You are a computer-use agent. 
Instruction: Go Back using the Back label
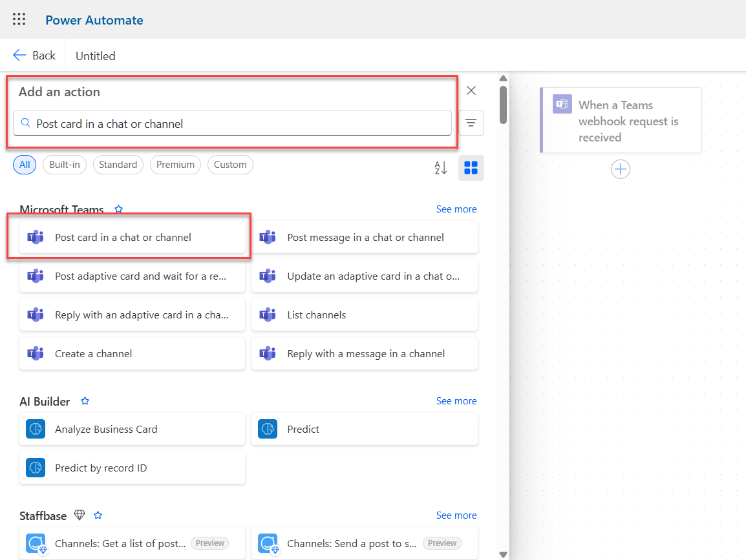coord(44,56)
